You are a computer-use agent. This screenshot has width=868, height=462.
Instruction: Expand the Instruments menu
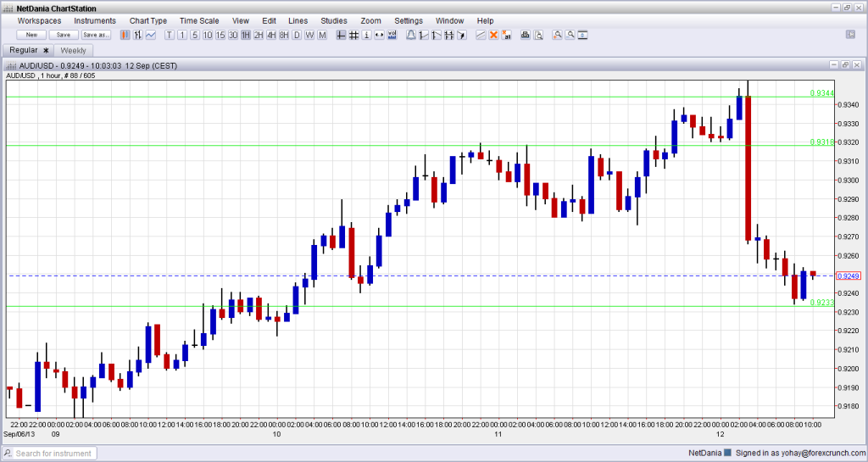click(95, 20)
